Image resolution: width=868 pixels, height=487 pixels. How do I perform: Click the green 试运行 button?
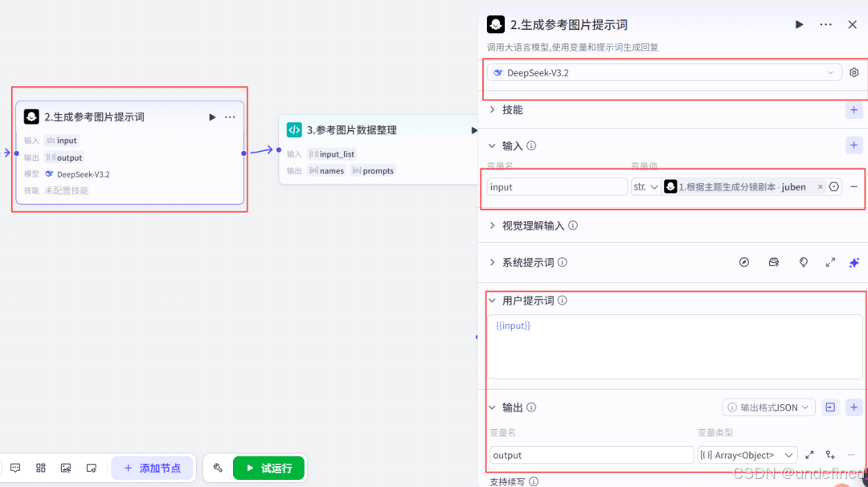click(268, 468)
